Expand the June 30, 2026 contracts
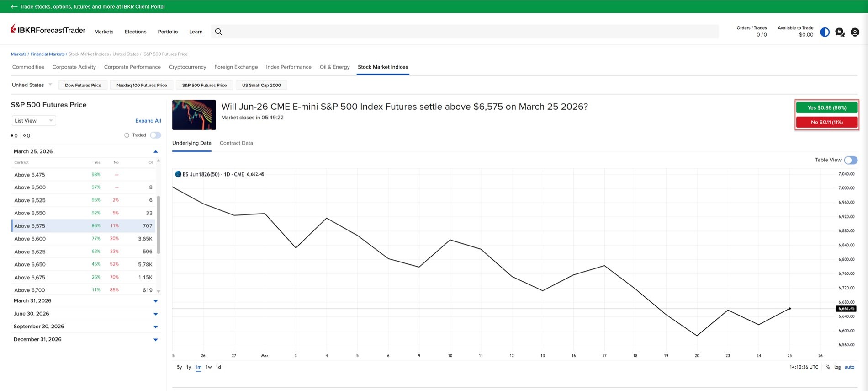The width and height of the screenshot is (868, 391). click(155, 314)
